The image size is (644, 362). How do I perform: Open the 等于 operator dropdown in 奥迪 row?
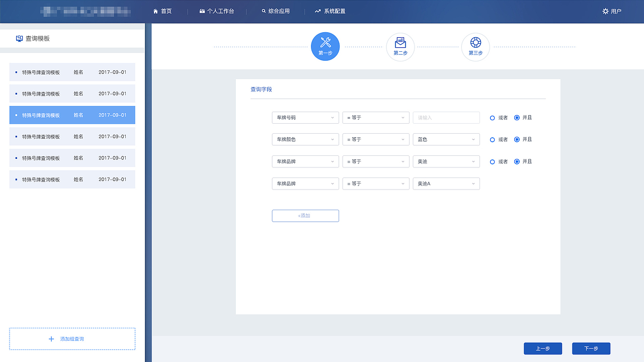pos(376,162)
